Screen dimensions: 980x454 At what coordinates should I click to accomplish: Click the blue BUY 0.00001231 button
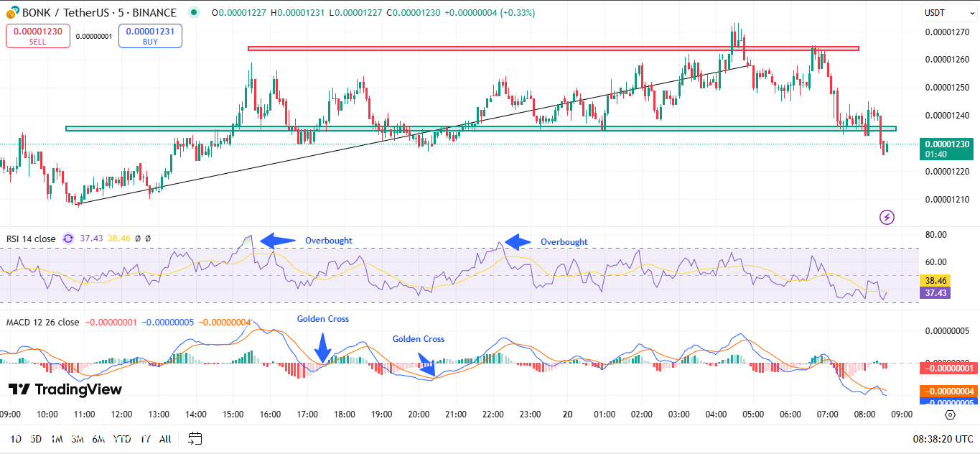[x=150, y=36]
